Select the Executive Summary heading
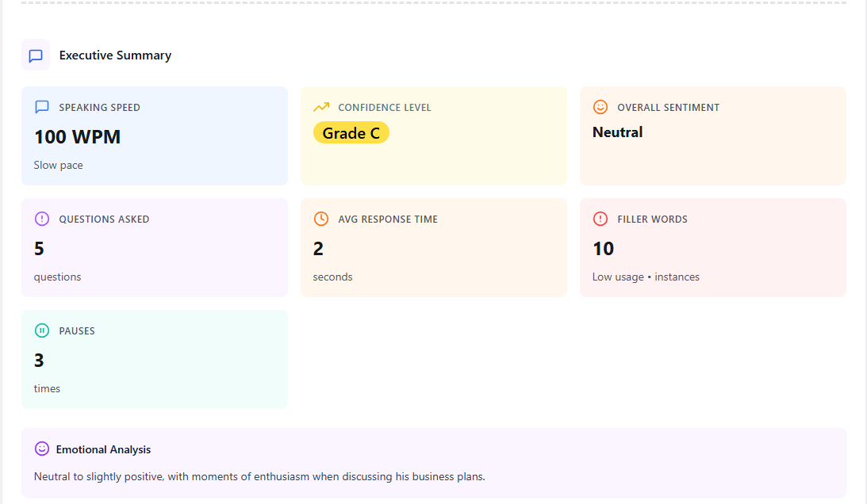The width and height of the screenshot is (867, 504). tap(115, 55)
